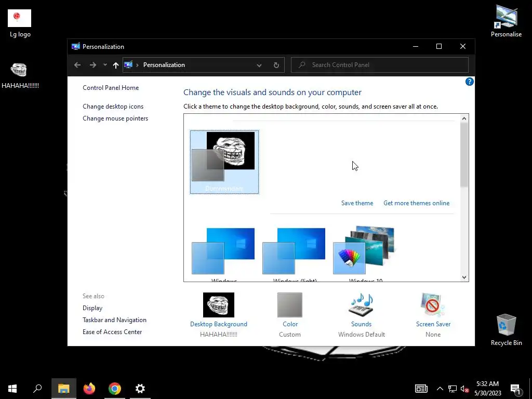Switch to File Explorer on taskbar
This screenshot has height=399, width=532.
64,389
